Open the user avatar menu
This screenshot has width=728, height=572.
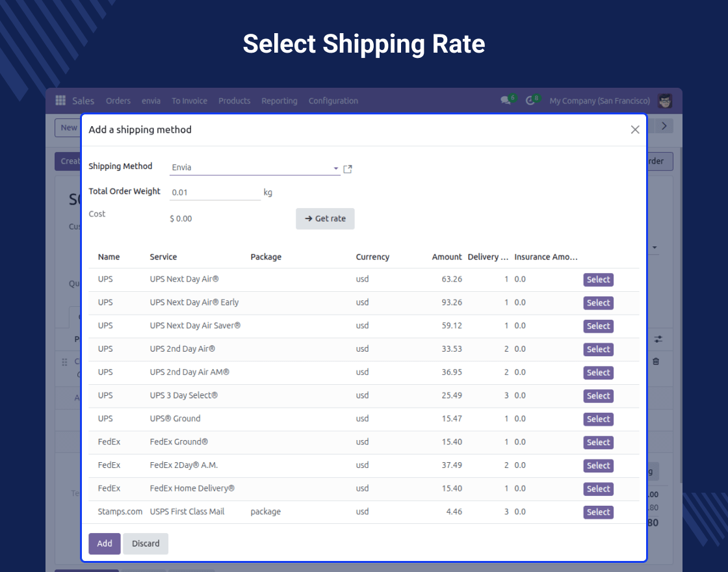tap(665, 100)
